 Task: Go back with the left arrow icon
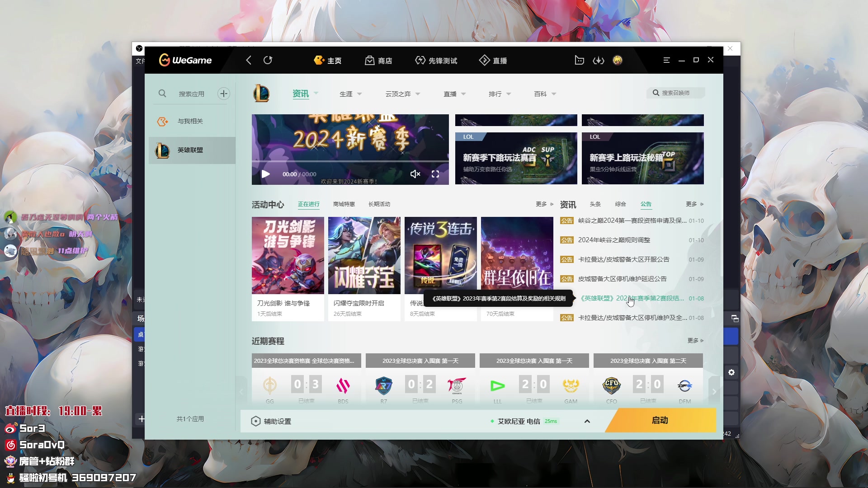248,60
